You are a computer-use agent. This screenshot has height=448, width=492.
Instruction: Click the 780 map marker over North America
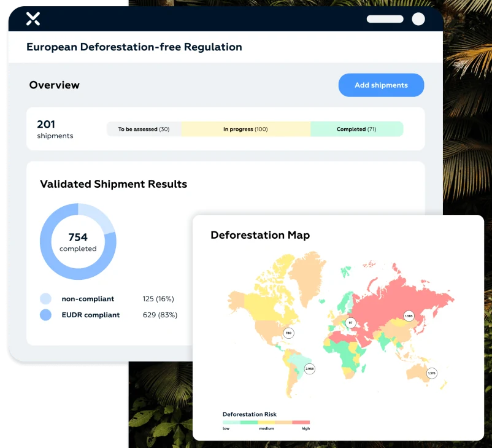289,333
